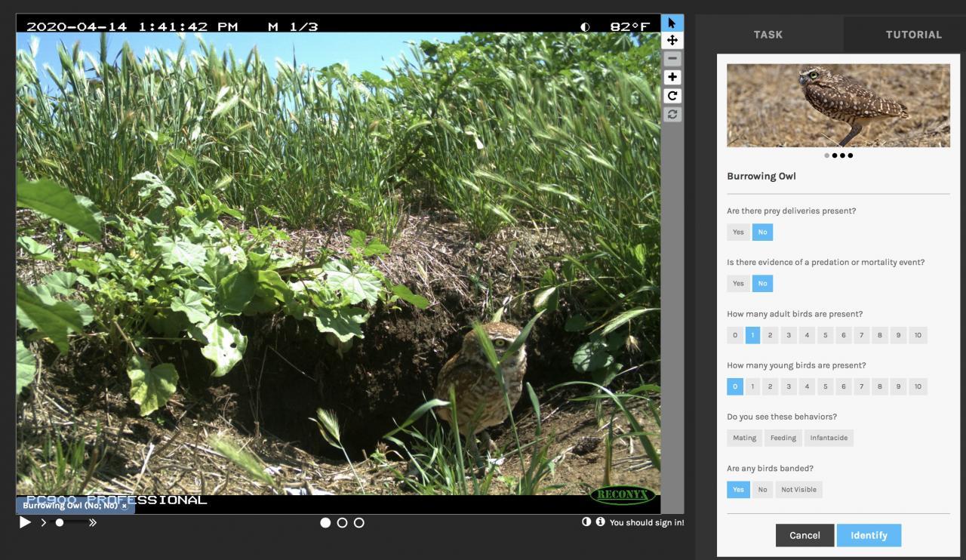Rotate the camera trap image
The height and width of the screenshot is (560, 966).
click(x=672, y=96)
